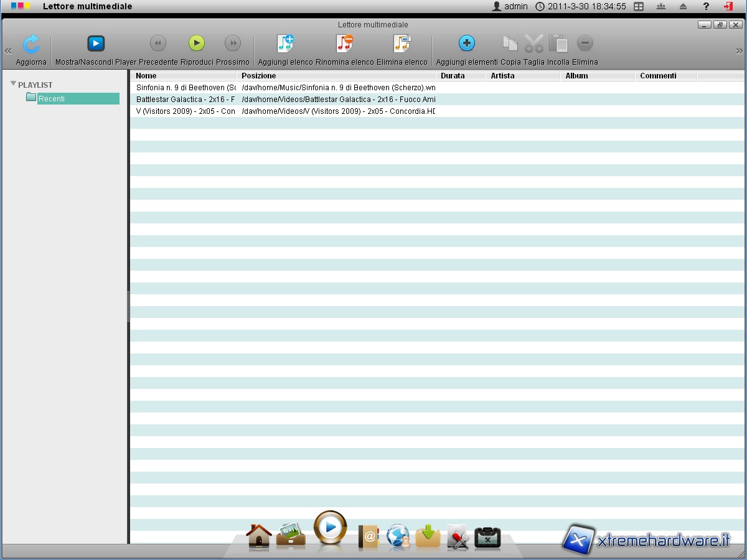Click the Taglia scissors icon
Viewport: 747px width, 560px height.
point(533,44)
